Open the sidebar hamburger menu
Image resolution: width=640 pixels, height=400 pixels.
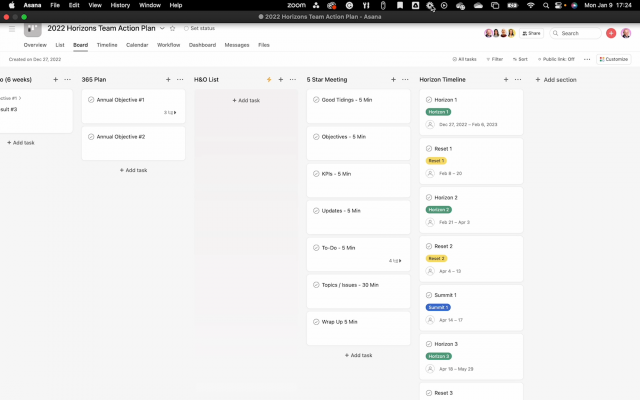point(12,29)
